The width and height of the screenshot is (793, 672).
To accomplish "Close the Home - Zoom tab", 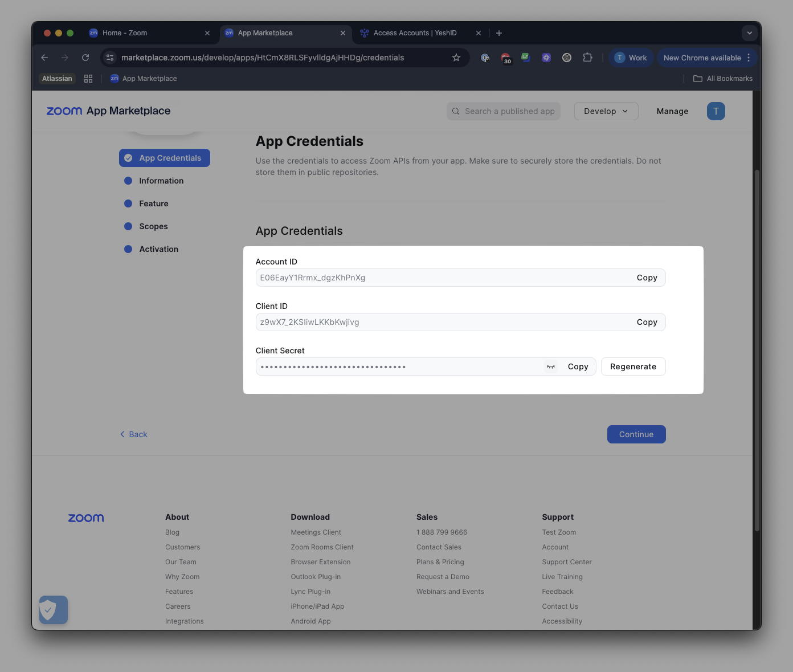I will (x=207, y=33).
